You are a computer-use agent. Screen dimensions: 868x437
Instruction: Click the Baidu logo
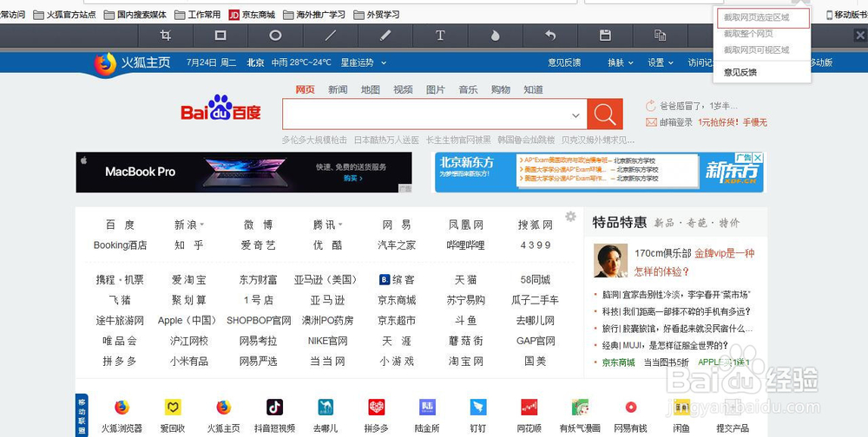coord(220,108)
